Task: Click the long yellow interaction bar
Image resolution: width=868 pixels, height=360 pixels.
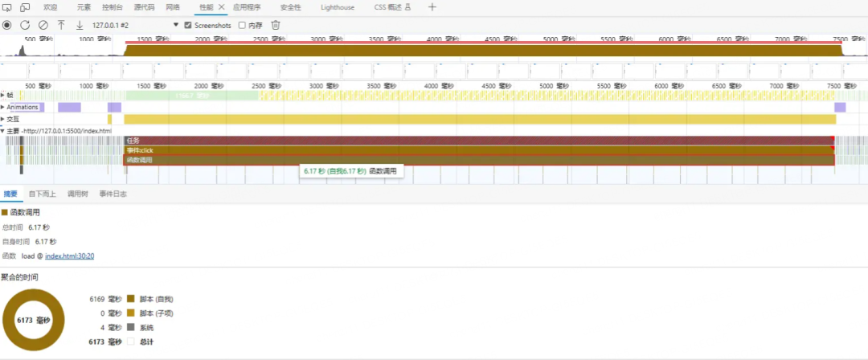Action: coord(480,119)
